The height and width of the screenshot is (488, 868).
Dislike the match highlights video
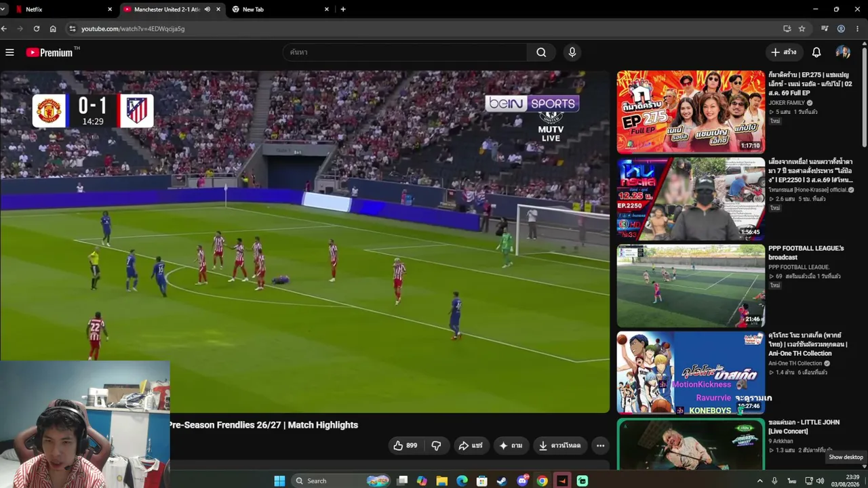point(436,445)
